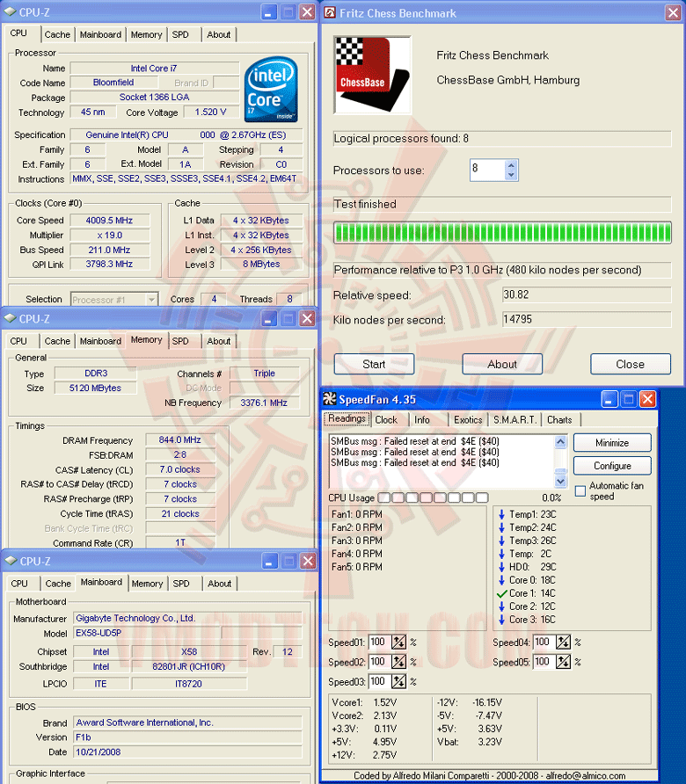This screenshot has width=686, height=784.
Task: Open the Cache tab in top CPU-Z
Action: pyautogui.click(x=57, y=34)
